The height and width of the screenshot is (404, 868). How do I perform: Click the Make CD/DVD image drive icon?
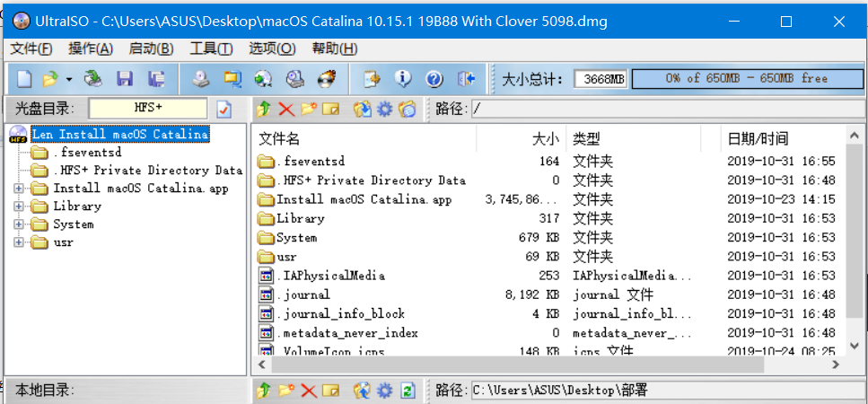click(x=201, y=79)
